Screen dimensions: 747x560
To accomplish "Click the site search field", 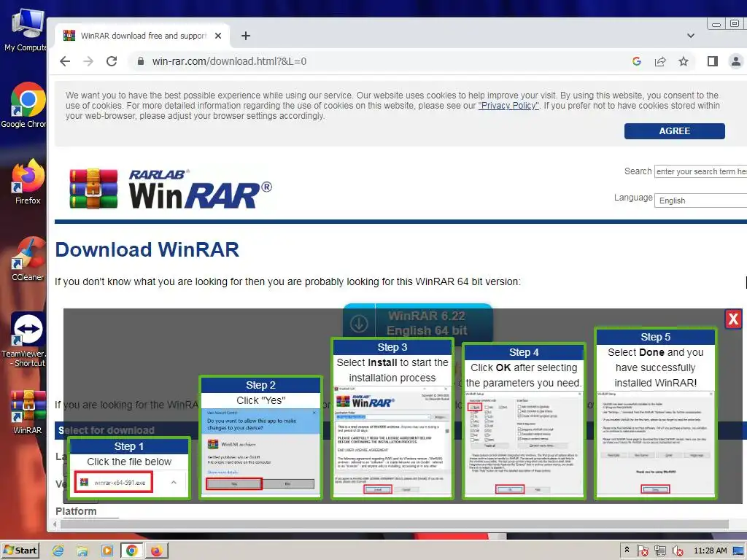I will click(x=700, y=171).
